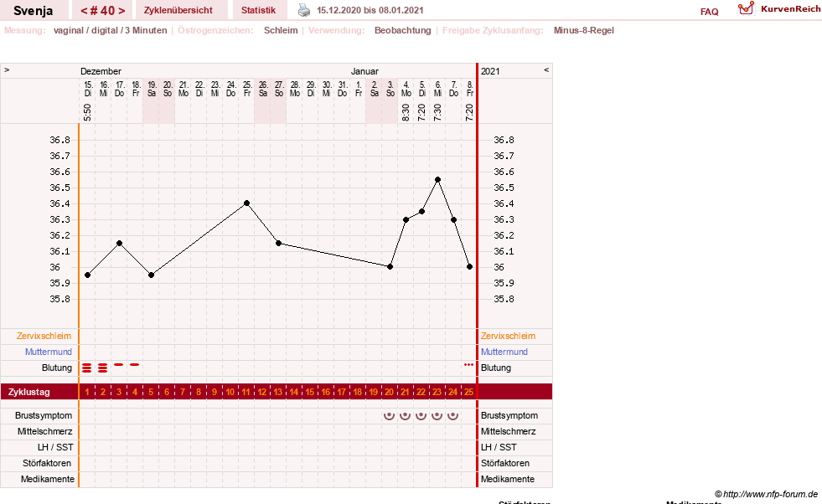This screenshot has width=822, height=504.
Task: Click the 'Beobachtung' setting value
Action: [x=402, y=30]
